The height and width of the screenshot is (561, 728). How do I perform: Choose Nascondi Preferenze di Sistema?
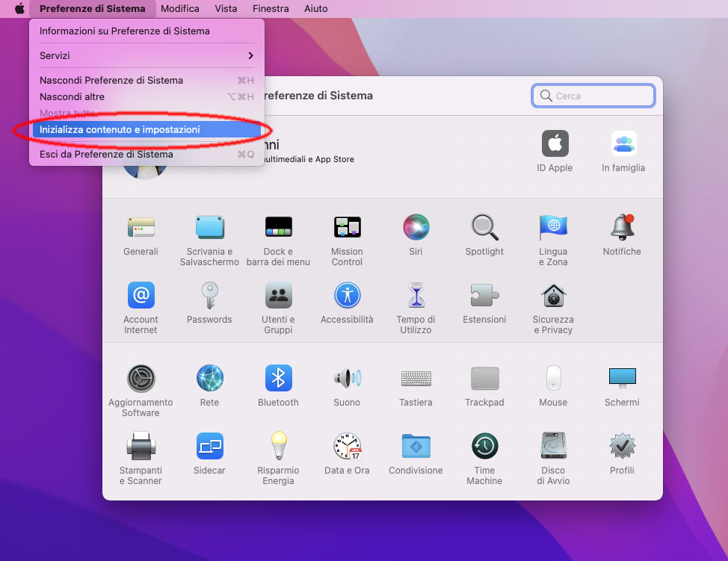(146, 80)
